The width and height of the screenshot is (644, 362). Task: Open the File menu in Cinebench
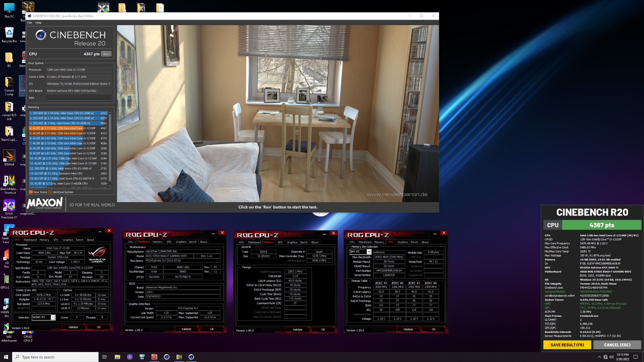click(30, 23)
